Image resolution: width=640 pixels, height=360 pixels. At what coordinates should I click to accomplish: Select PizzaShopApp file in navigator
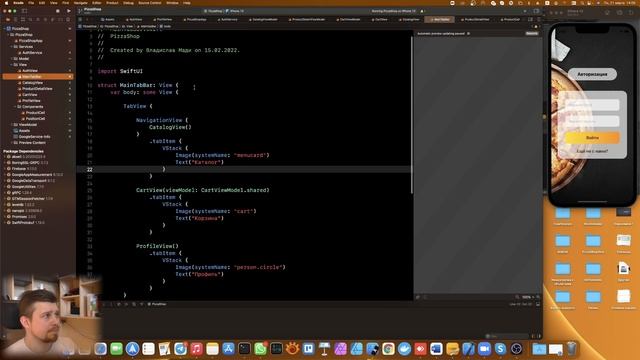point(31,41)
